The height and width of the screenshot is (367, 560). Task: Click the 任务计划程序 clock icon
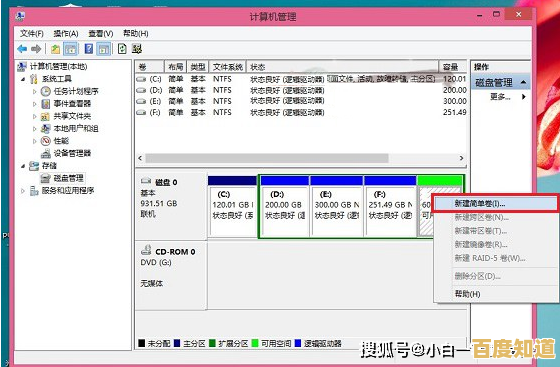pos(45,91)
